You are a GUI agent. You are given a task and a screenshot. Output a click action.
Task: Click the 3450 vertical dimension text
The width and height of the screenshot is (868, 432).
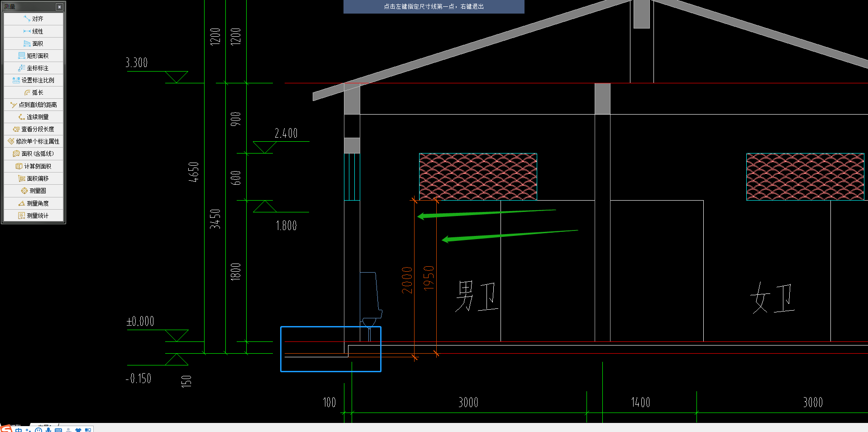point(215,219)
